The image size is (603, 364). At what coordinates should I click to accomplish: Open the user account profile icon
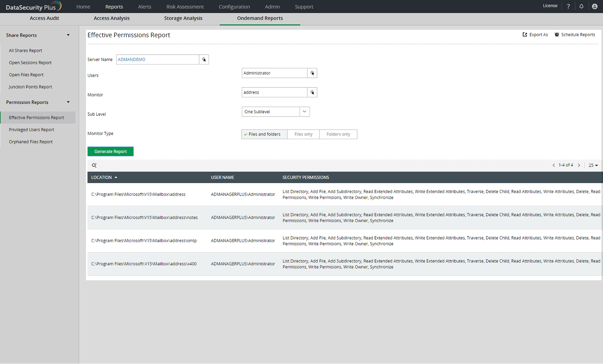[x=595, y=6]
